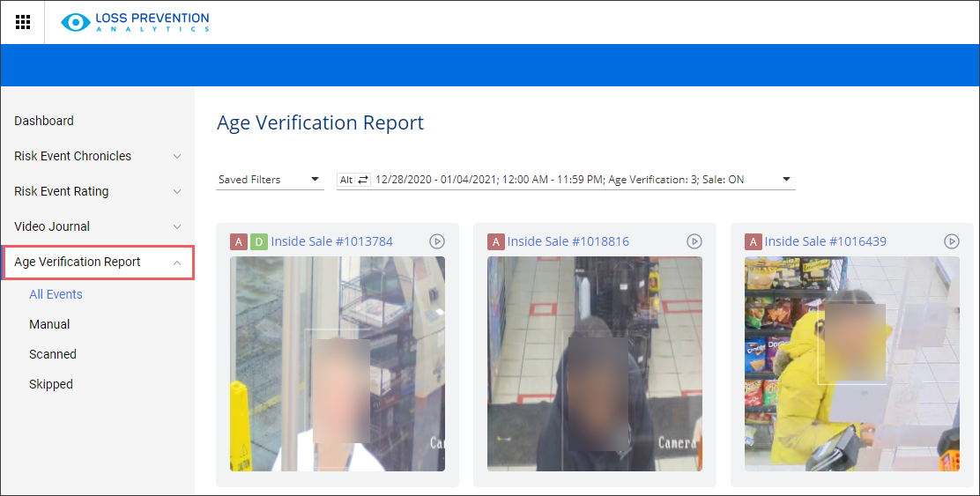Expand the Video Journal section
This screenshot has height=496, width=980.
pyautogui.click(x=176, y=227)
